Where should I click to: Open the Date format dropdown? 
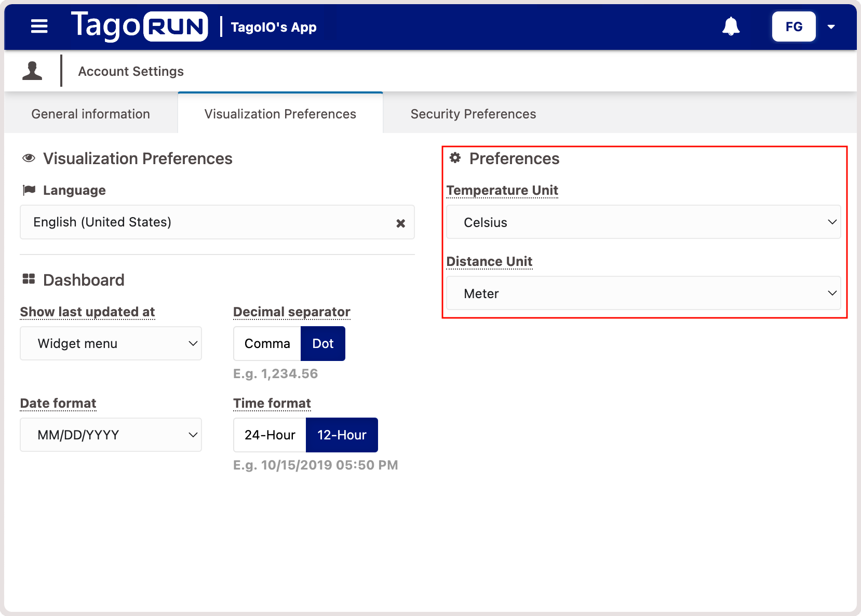(x=111, y=435)
